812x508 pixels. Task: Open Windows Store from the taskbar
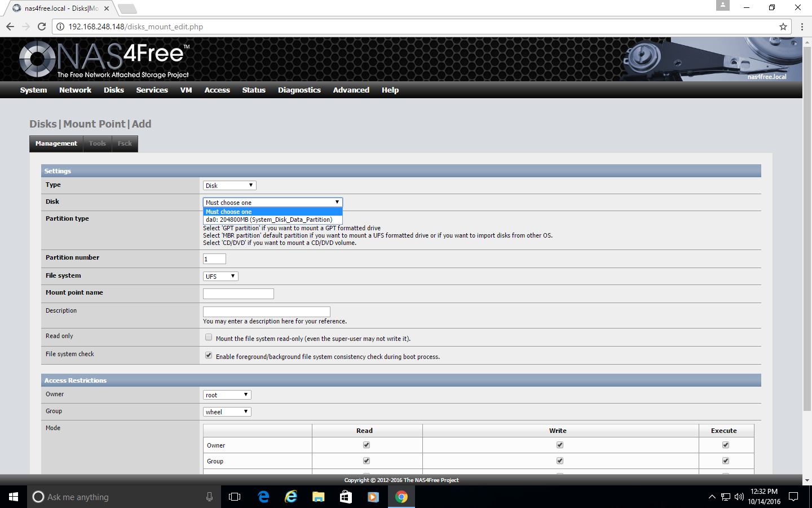pos(346,497)
